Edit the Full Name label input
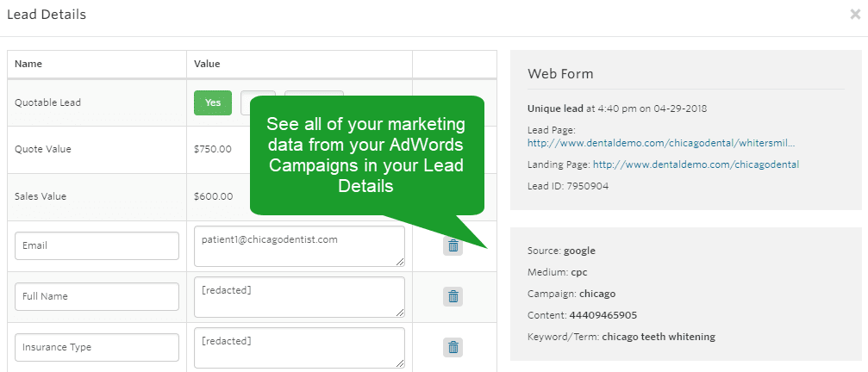The height and width of the screenshot is (372, 868). pos(97,297)
